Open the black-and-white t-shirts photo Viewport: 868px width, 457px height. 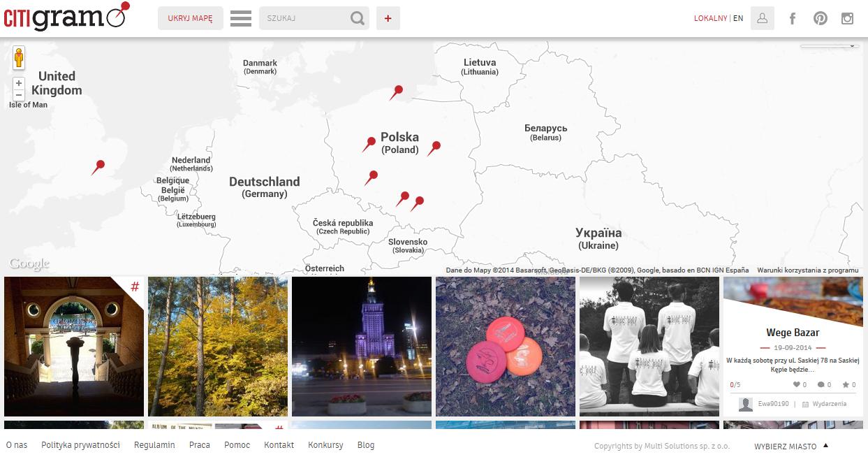(x=649, y=347)
